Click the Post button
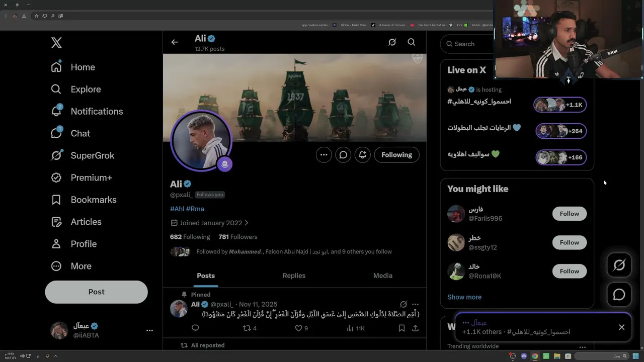The image size is (644, 362). 96,292
